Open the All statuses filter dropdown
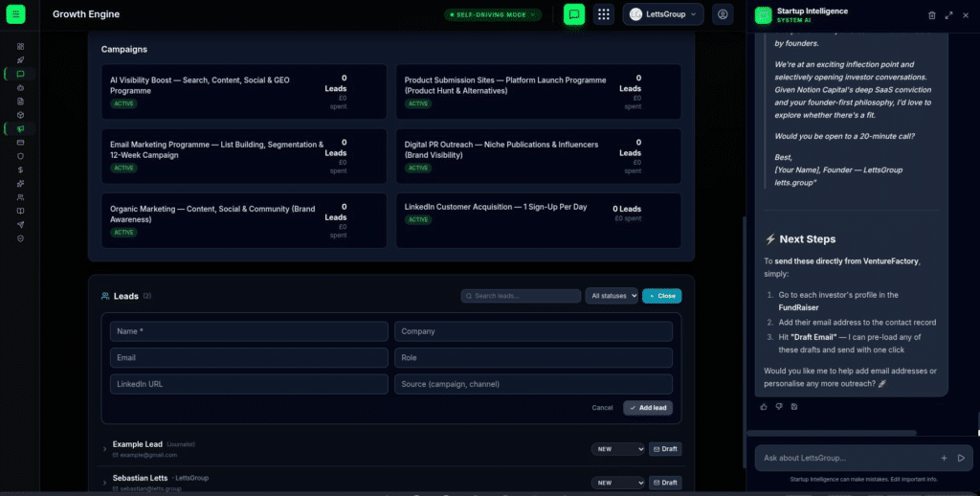This screenshot has height=496, width=980. pyautogui.click(x=612, y=296)
